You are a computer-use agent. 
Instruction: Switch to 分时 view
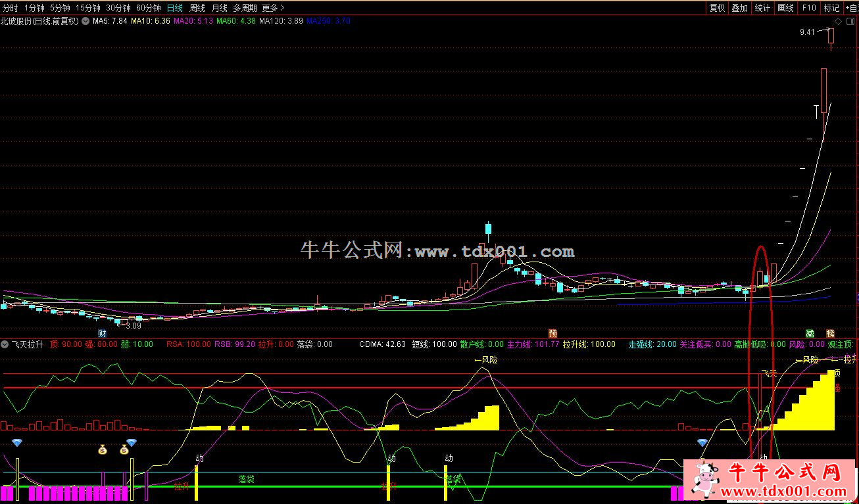coord(11,8)
